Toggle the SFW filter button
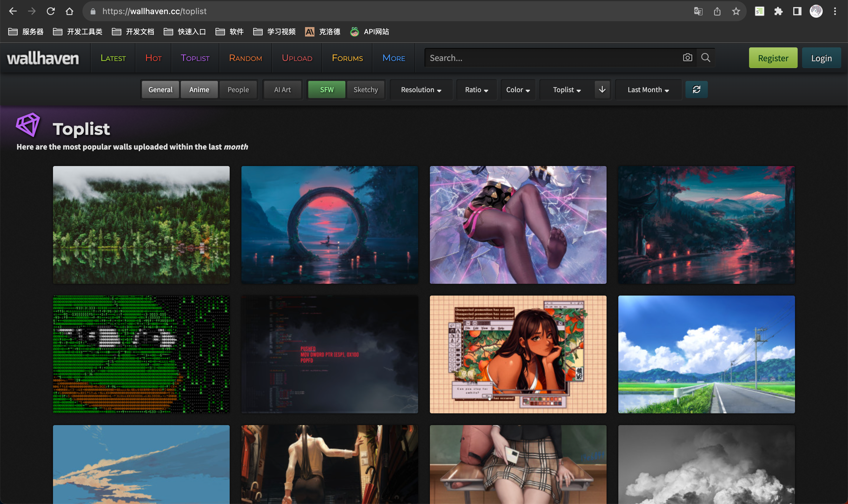848x504 pixels. pyautogui.click(x=327, y=89)
